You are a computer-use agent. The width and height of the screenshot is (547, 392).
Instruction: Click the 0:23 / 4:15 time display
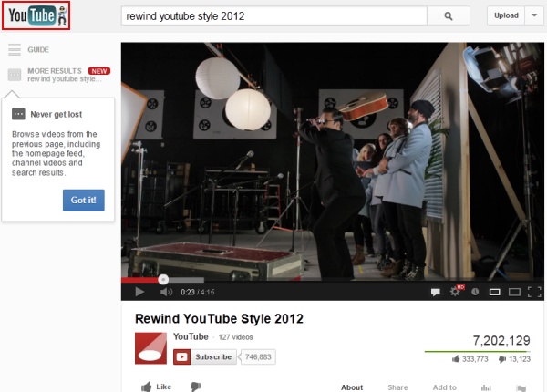[198, 292]
